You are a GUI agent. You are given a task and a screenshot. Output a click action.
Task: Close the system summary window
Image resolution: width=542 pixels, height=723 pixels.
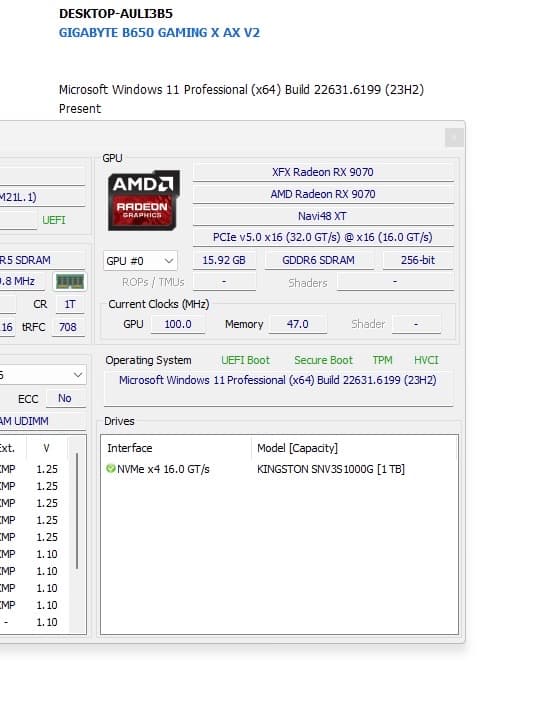454,137
